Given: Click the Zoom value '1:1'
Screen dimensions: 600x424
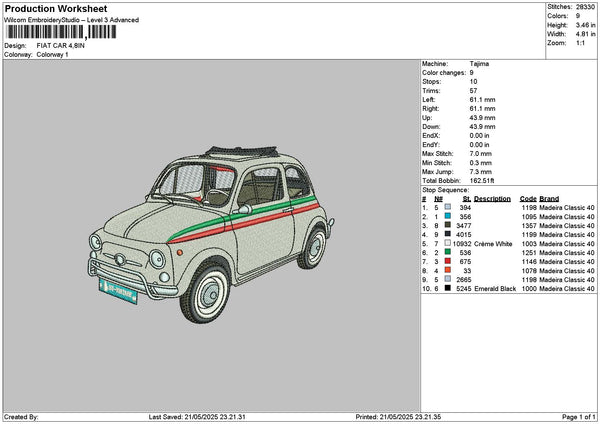Looking at the screenshot, I should click(580, 43).
